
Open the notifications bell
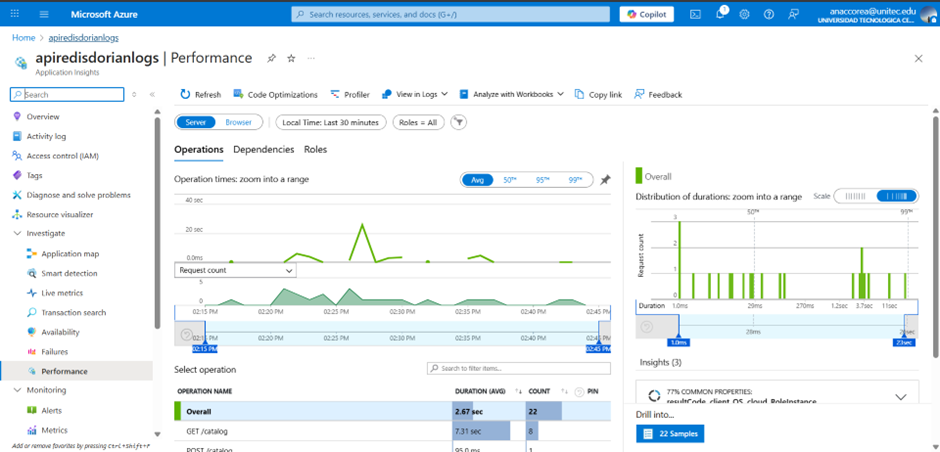(x=721, y=14)
